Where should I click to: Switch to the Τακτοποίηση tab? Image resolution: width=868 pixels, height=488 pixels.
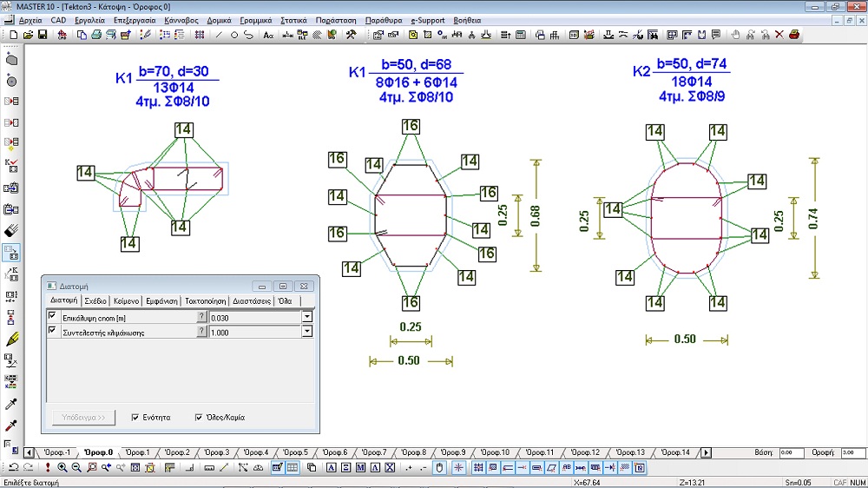click(x=206, y=300)
